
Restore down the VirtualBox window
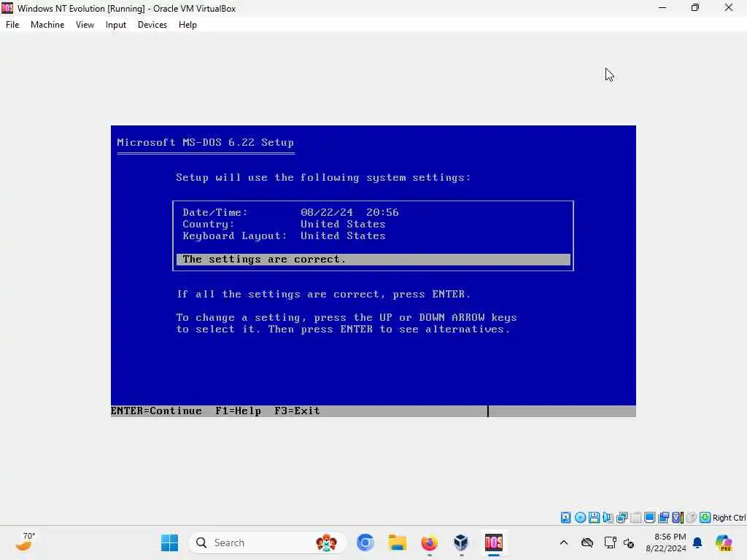pos(695,8)
